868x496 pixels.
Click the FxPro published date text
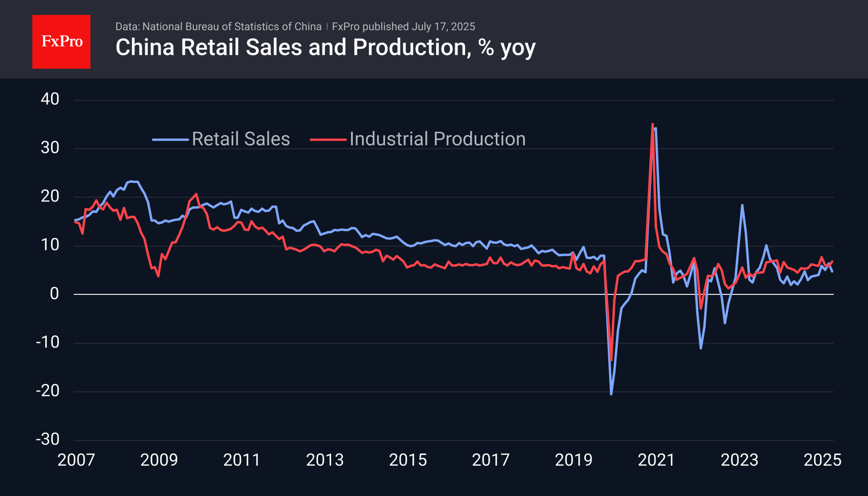403,27
